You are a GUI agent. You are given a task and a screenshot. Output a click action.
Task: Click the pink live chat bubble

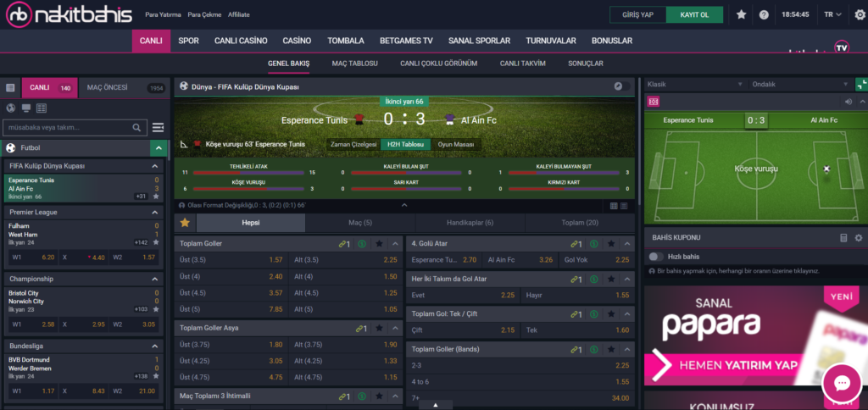point(841,383)
